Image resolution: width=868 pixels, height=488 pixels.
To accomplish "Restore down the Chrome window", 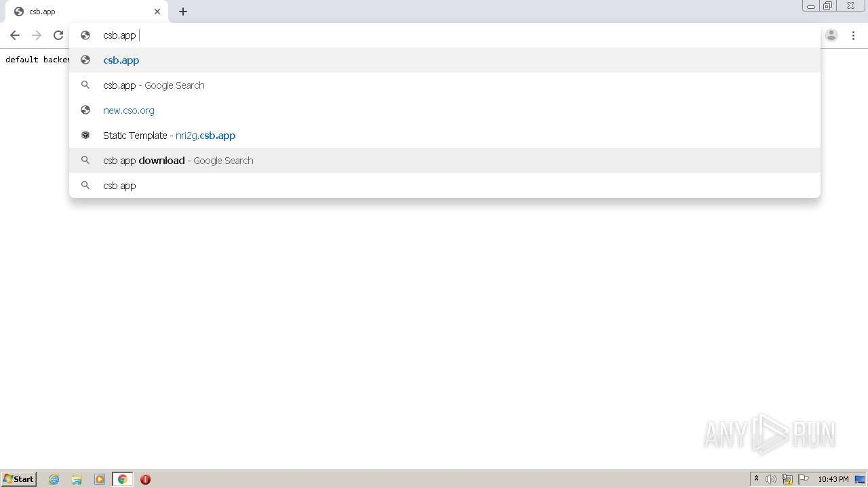I will (x=828, y=6).
